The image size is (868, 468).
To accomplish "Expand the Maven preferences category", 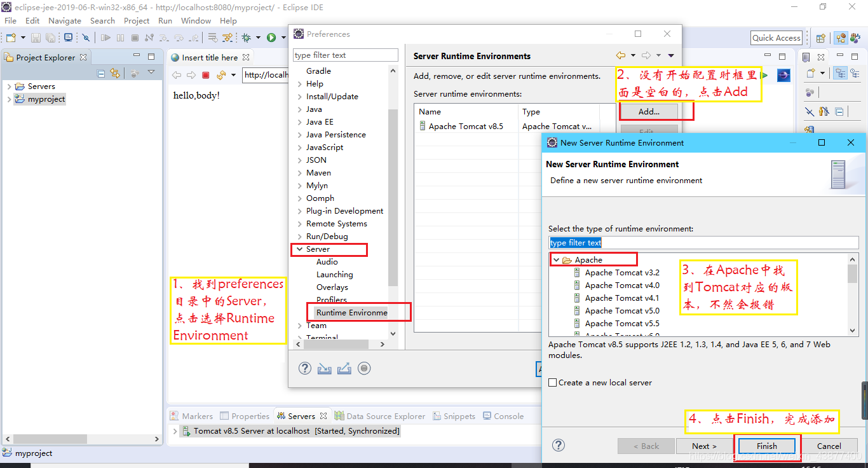I will pos(299,173).
